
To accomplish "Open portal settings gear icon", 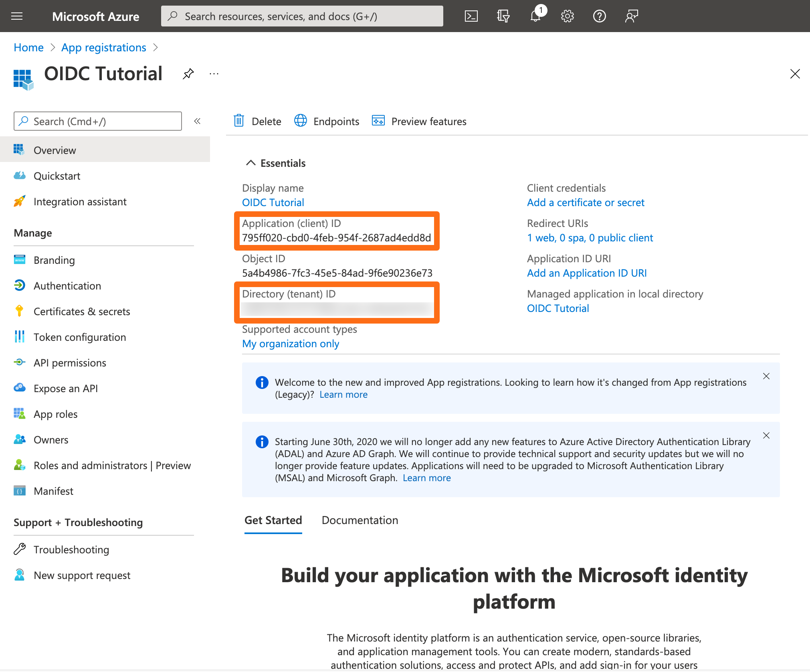I will [x=567, y=16].
